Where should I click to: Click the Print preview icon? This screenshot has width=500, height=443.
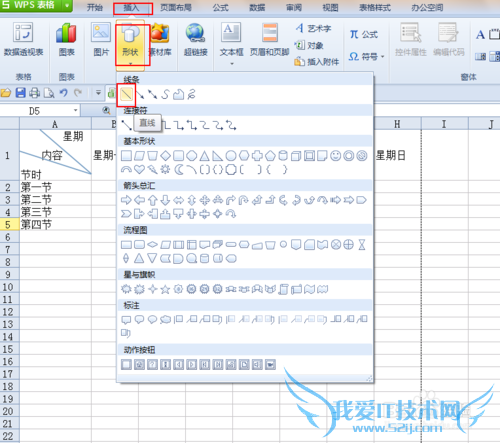(49, 93)
